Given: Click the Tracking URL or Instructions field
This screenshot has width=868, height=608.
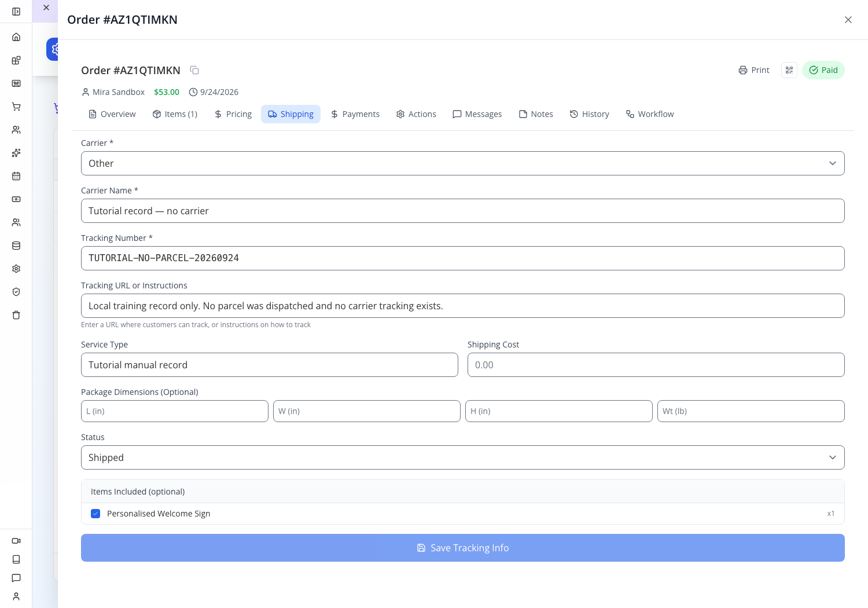Looking at the screenshot, I should tap(463, 306).
